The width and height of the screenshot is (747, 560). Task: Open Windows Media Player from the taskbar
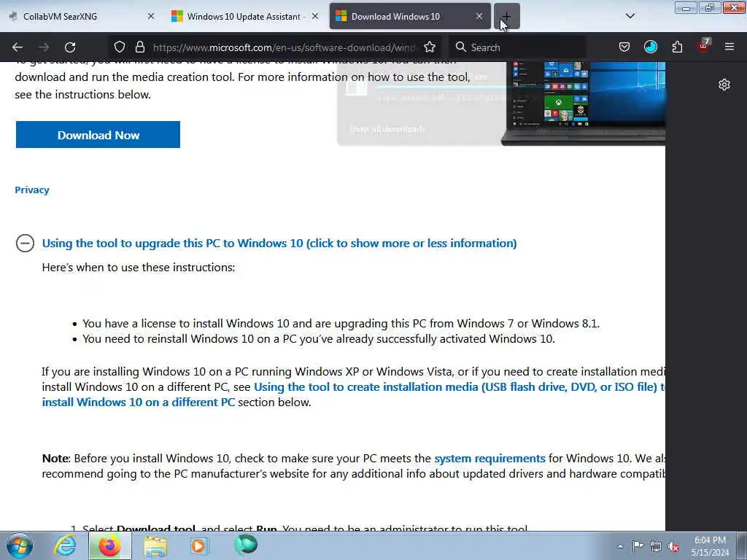pos(198,545)
